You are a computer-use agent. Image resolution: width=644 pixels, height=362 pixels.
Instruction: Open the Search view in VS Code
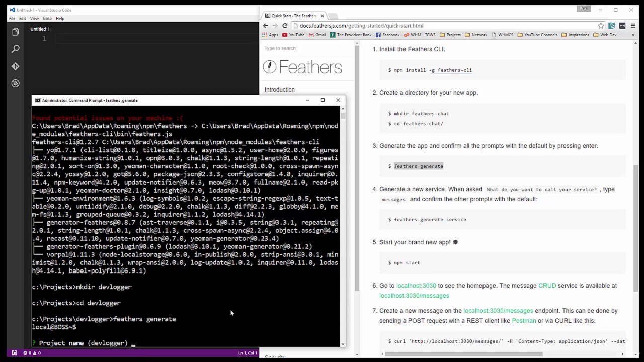[x=15, y=49]
